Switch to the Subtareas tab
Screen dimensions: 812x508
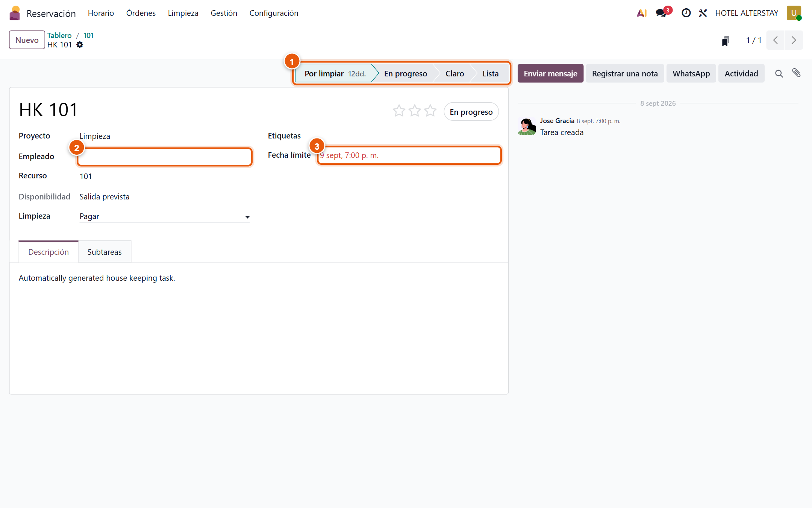[105, 252]
